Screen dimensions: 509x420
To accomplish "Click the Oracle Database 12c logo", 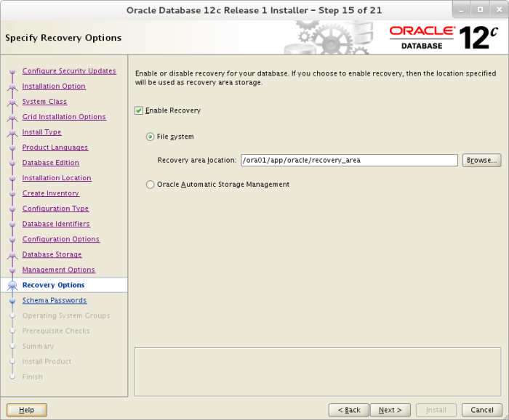I will (x=444, y=38).
